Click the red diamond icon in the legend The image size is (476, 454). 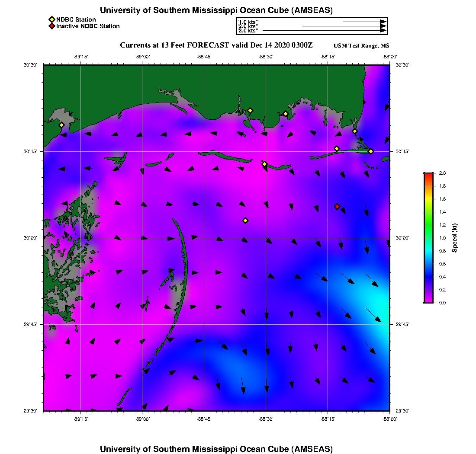point(51,26)
